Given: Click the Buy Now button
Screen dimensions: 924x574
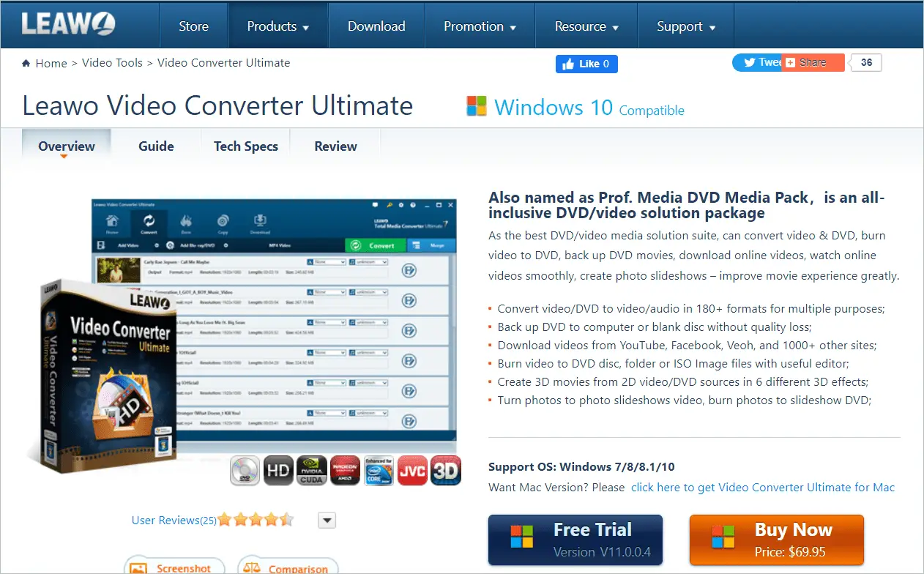Looking at the screenshot, I should (777, 540).
